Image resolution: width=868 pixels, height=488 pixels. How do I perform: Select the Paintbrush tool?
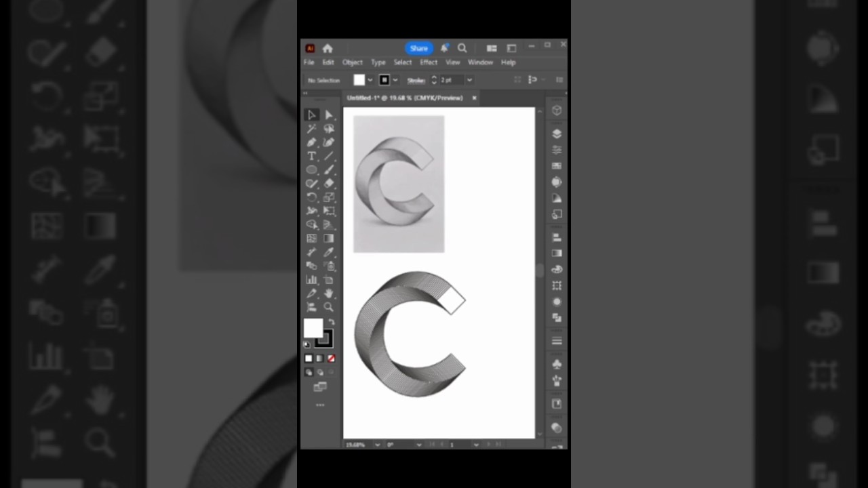pos(329,170)
